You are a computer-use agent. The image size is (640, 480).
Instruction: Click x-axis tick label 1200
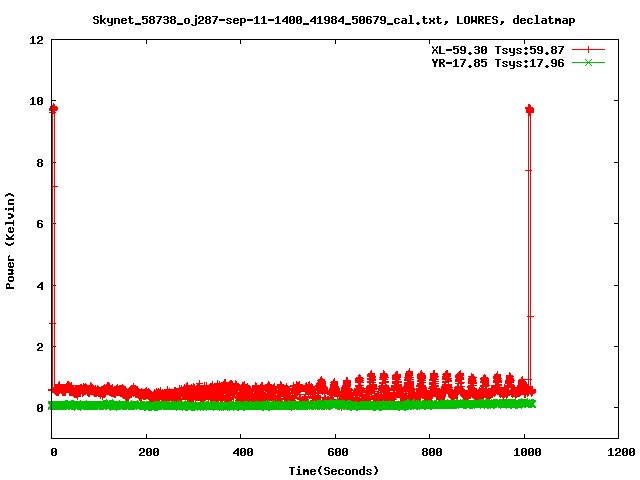click(x=621, y=452)
